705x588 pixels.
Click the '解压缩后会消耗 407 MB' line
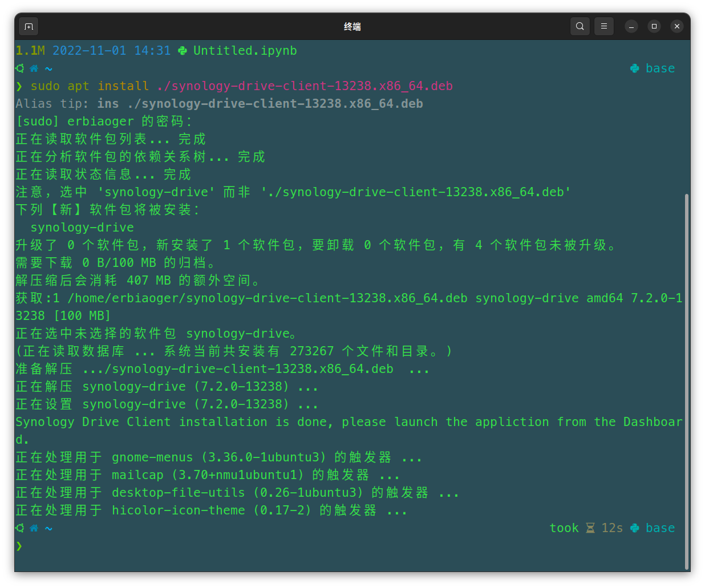pos(137,281)
